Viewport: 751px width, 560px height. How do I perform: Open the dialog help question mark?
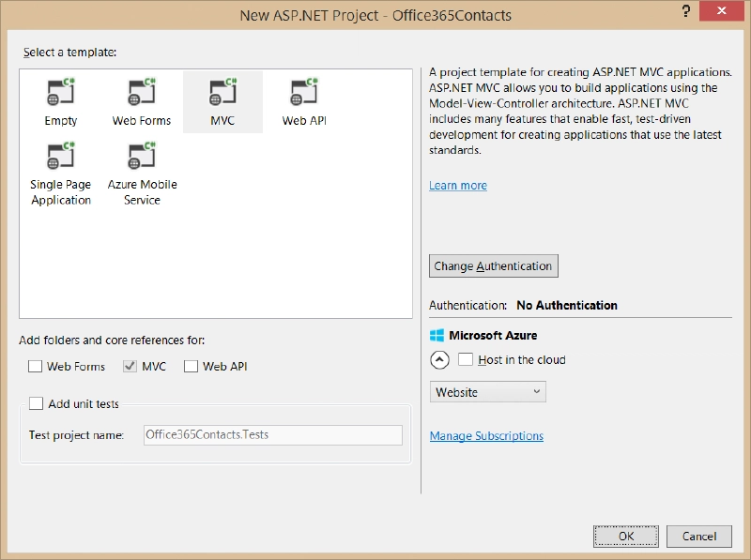tap(684, 12)
